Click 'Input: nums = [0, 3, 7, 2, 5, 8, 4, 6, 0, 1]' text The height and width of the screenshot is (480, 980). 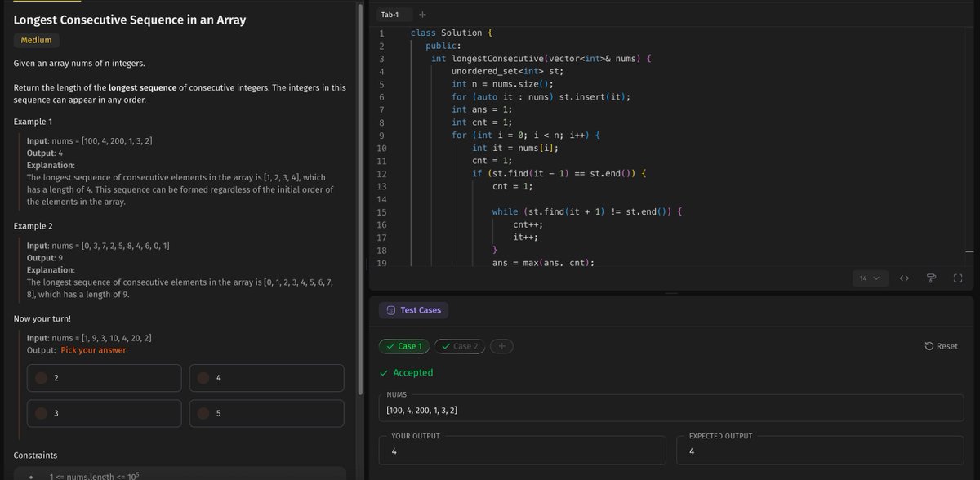point(98,246)
